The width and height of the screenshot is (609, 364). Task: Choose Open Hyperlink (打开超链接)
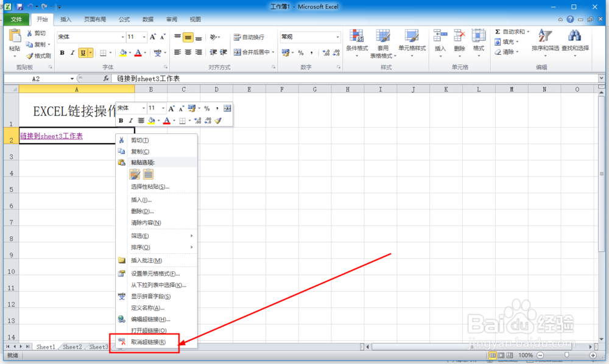pos(157,331)
